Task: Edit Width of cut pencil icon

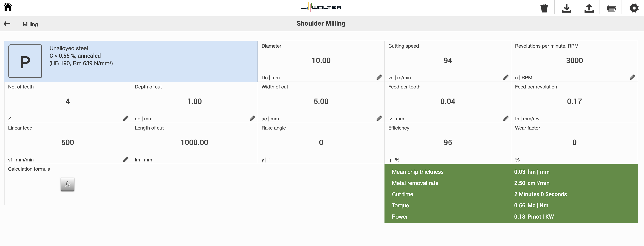Action: coord(379,118)
